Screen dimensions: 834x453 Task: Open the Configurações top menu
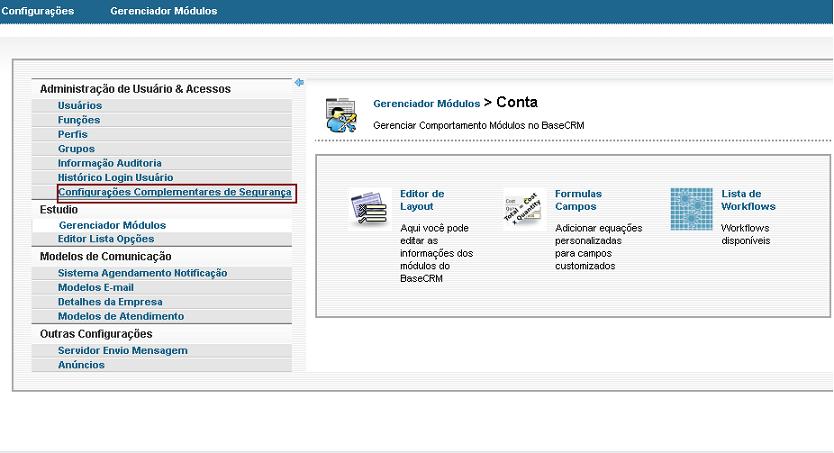tap(38, 11)
